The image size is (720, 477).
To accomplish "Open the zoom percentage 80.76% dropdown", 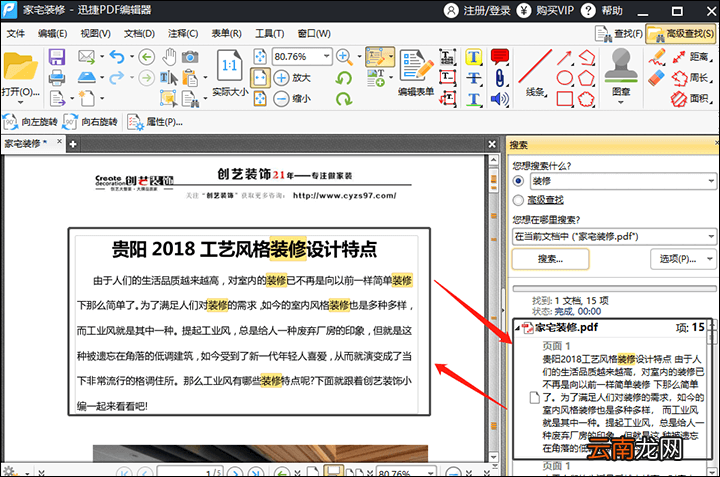I will coord(326,56).
